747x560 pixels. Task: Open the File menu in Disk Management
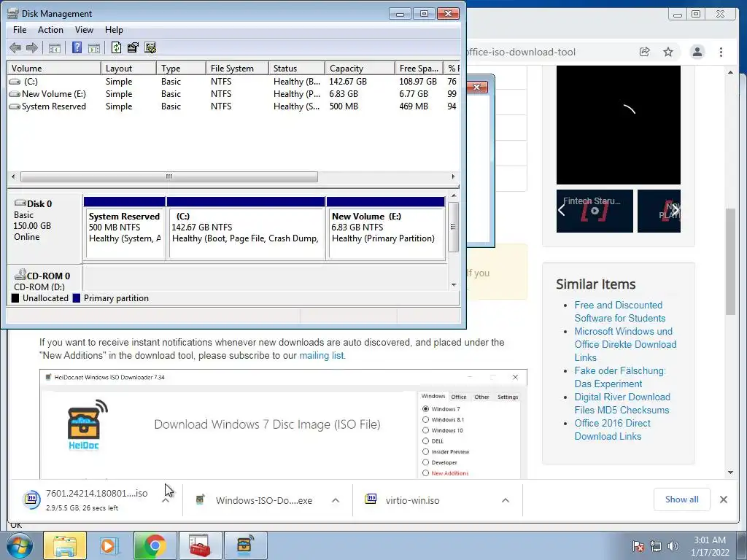(20, 30)
